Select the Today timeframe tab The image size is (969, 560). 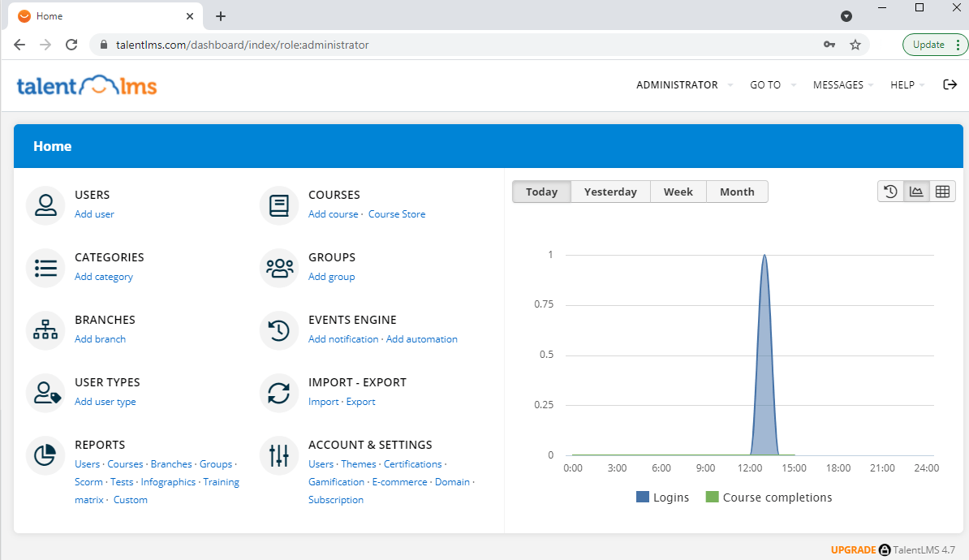point(541,192)
